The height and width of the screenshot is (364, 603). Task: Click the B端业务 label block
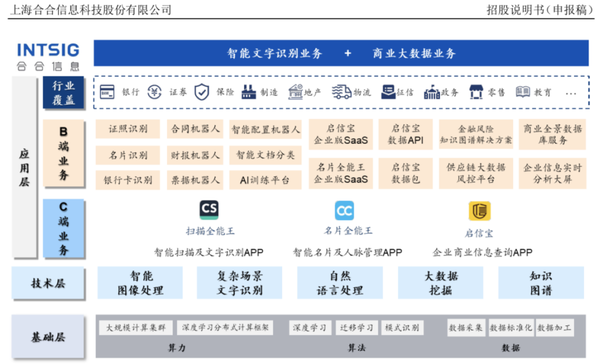click(64, 153)
